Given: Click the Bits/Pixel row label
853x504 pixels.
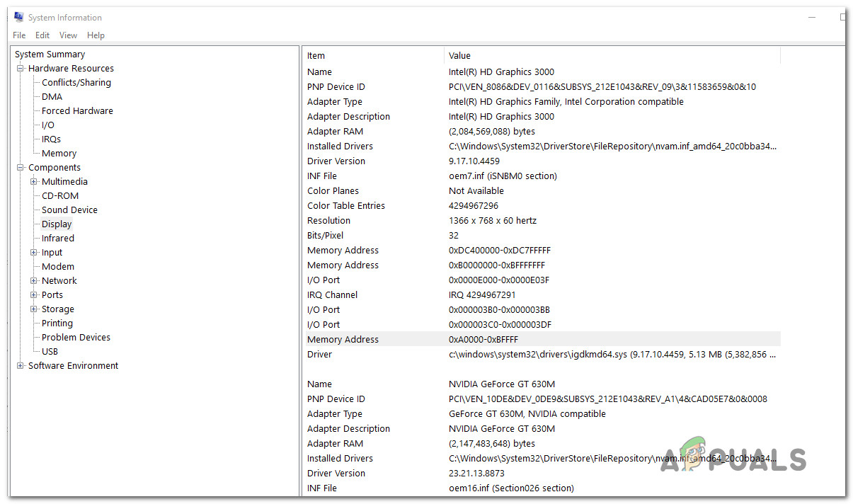Looking at the screenshot, I should [325, 236].
